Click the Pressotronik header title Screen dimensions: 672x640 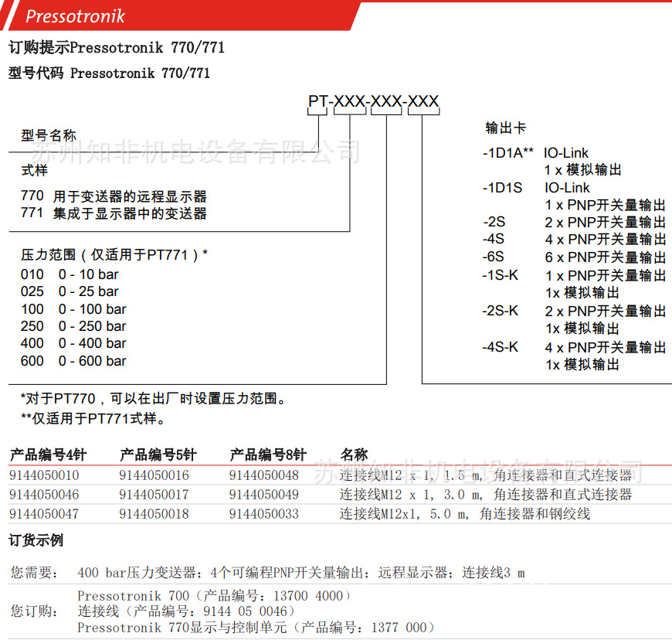tap(75, 16)
